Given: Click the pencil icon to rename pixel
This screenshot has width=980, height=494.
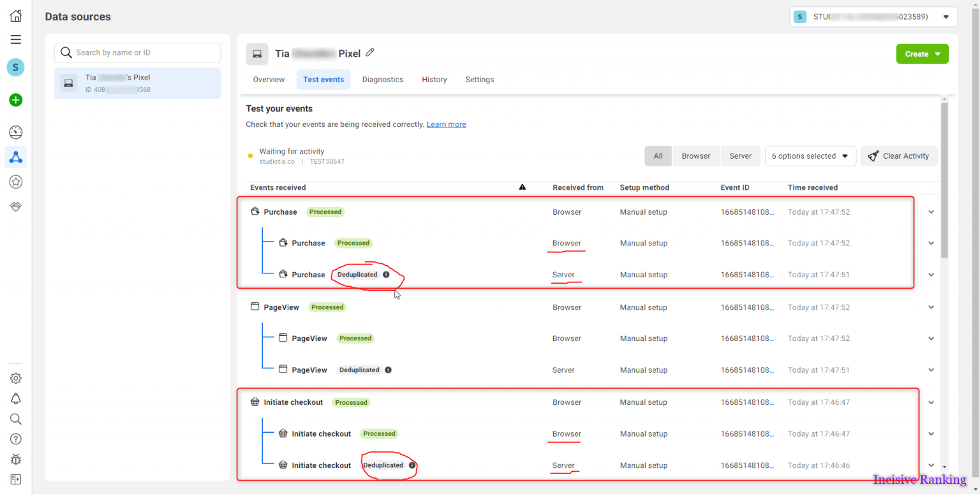Looking at the screenshot, I should [370, 53].
